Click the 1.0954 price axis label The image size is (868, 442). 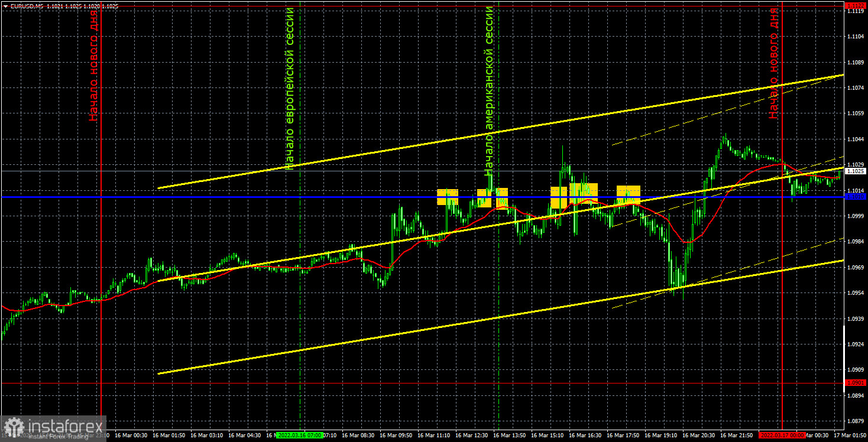[855, 292]
